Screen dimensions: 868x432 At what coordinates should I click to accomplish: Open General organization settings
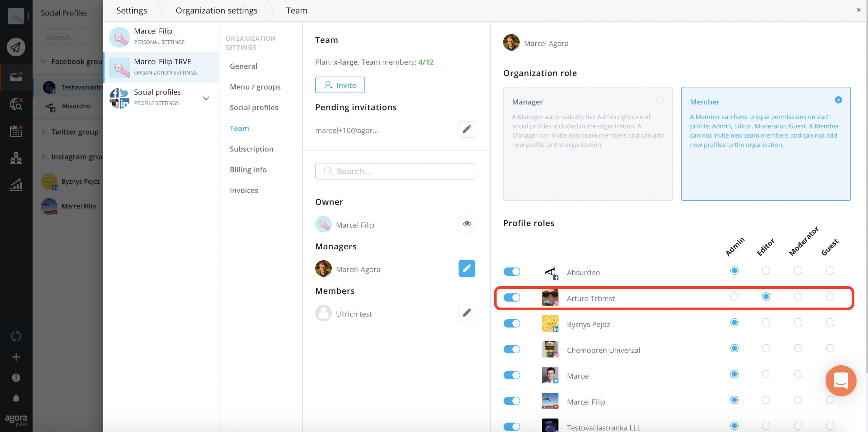click(243, 66)
